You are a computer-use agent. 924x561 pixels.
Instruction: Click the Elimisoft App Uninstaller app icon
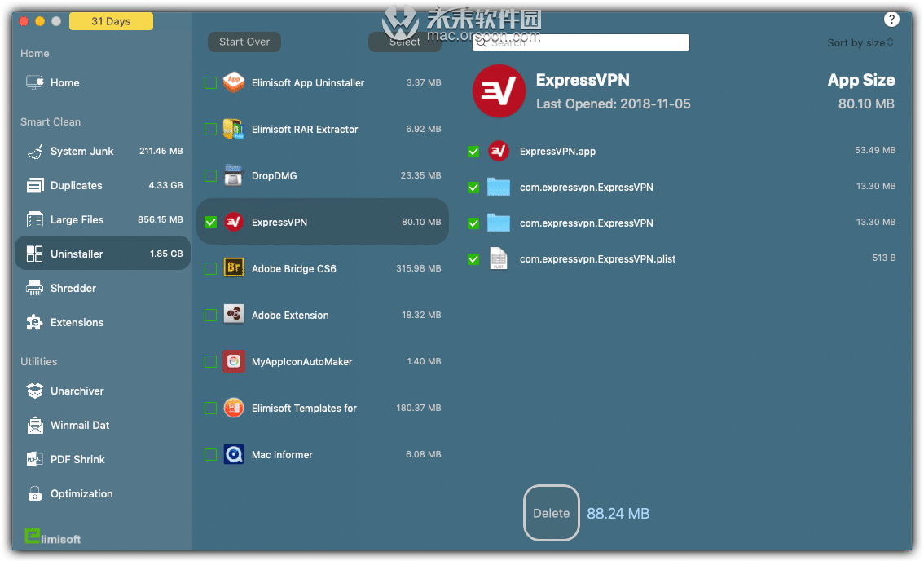point(234,82)
